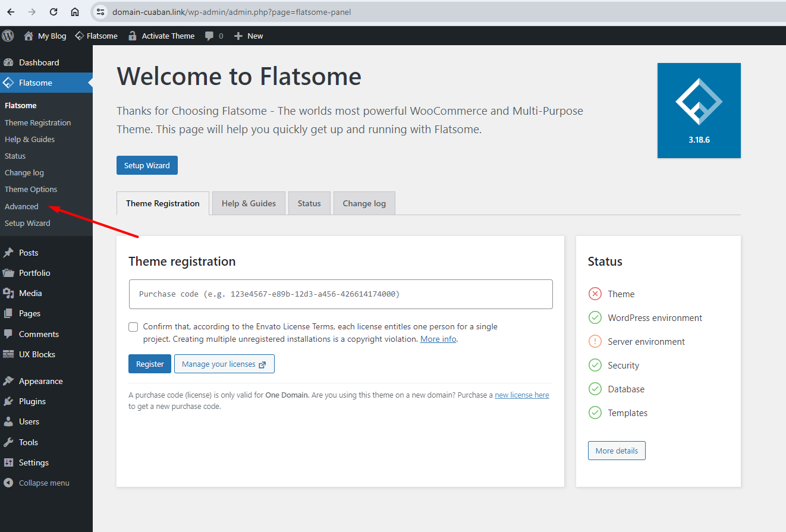
Task: Open the Plugins menu item
Action: (x=46, y=401)
